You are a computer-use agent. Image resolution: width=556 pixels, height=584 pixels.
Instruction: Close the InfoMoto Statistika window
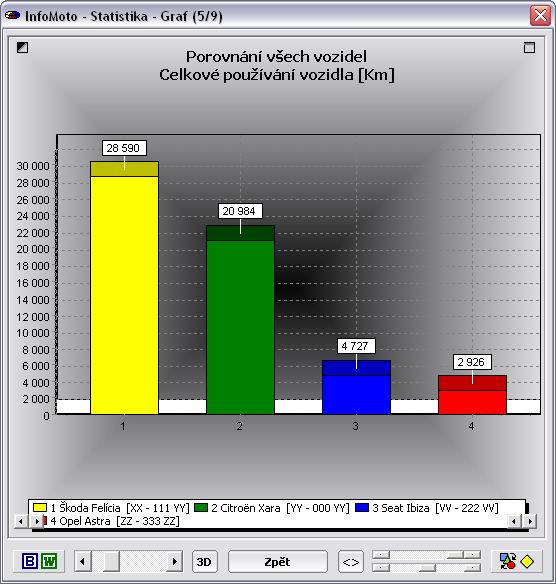[540, 16]
